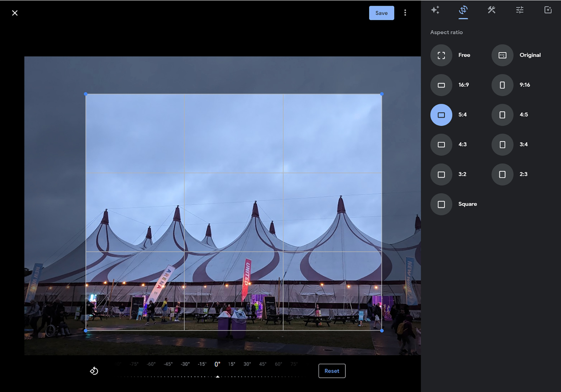The height and width of the screenshot is (392, 561).
Task: Open the Adjust sliders tab
Action: (x=519, y=10)
